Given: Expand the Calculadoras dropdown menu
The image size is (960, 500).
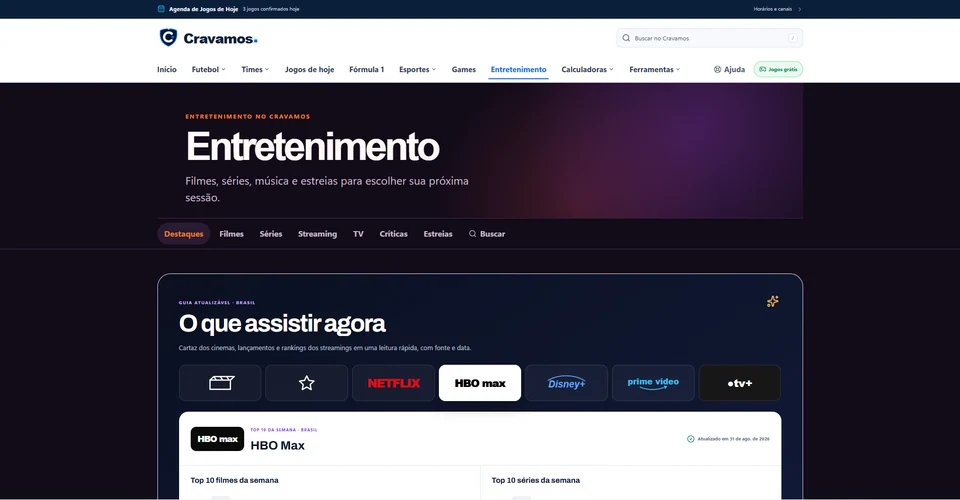Looking at the screenshot, I should (x=588, y=69).
